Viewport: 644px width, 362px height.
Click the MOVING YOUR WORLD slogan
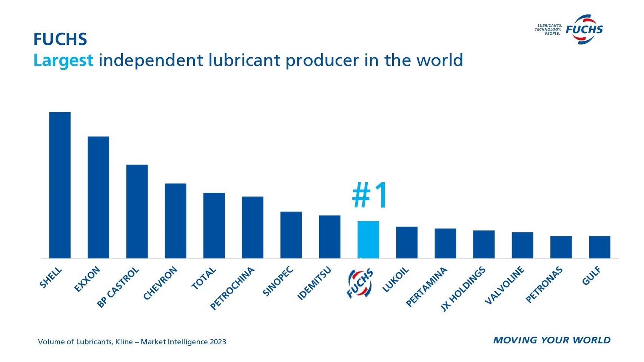[552, 340]
